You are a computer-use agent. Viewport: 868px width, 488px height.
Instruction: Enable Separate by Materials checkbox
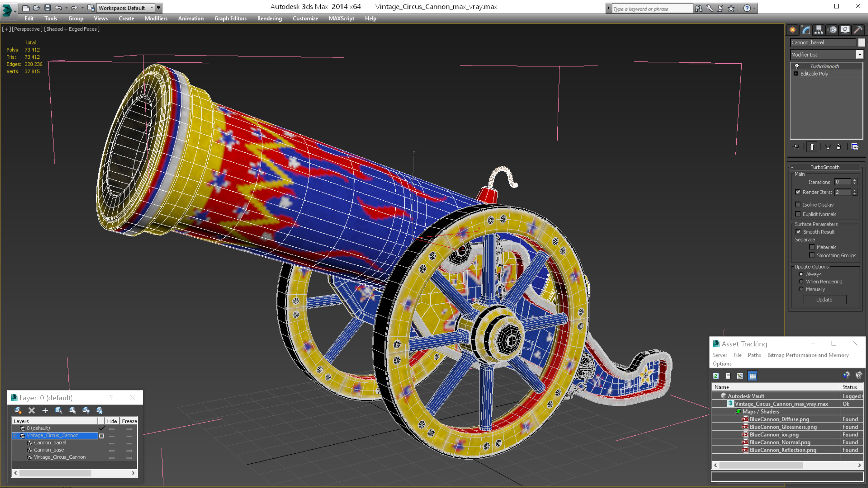coord(812,247)
